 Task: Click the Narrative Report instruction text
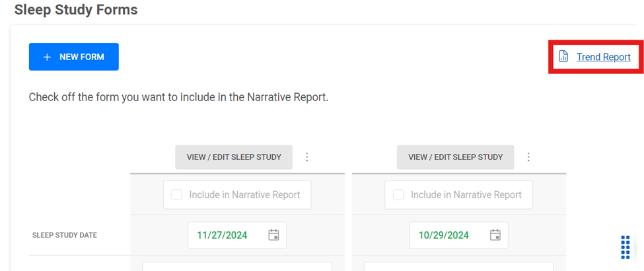[x=178, y=98]
